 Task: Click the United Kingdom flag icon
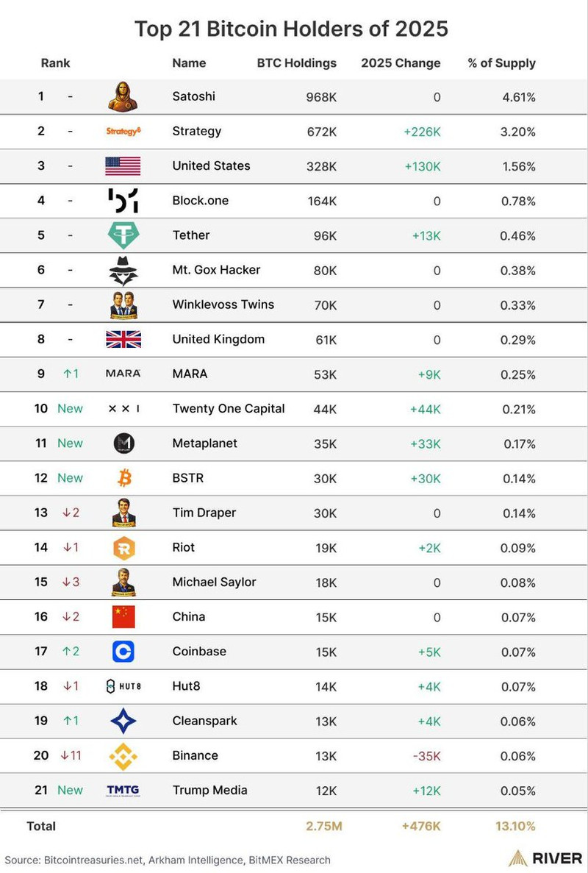tap(123, 339)
